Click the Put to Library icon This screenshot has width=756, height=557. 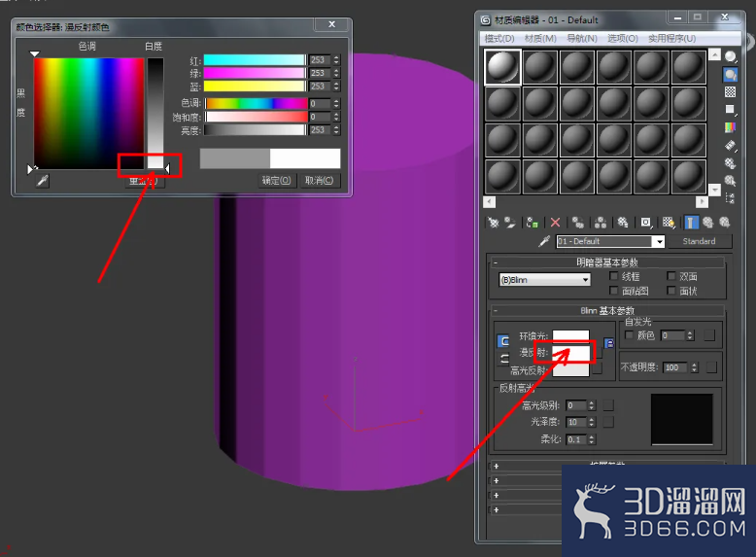(623, 223)
